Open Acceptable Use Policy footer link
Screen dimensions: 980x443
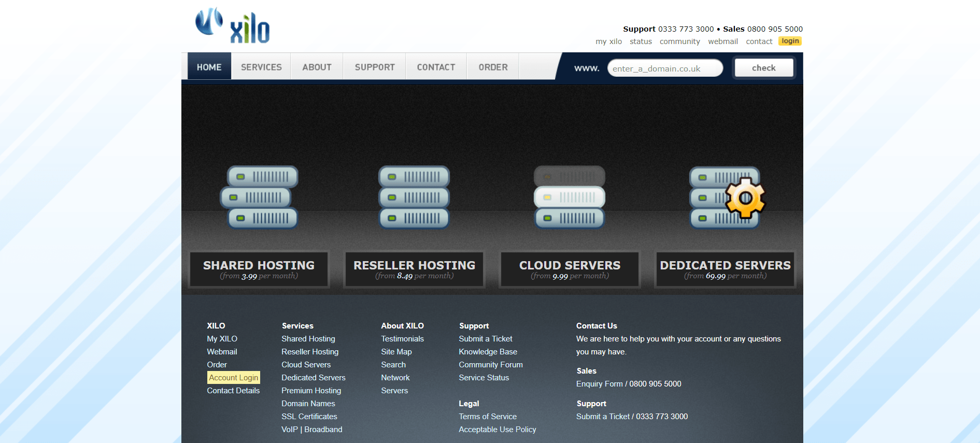click(498, 430)
